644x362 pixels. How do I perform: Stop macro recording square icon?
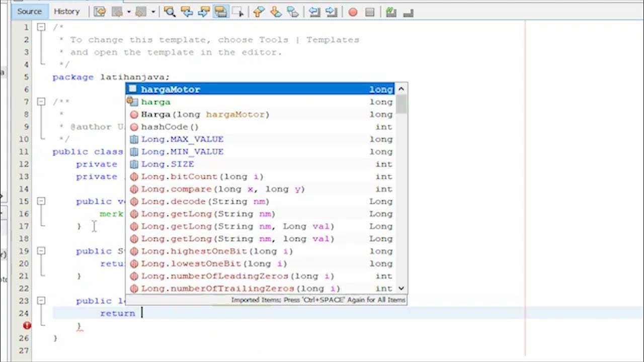point(370,12)
